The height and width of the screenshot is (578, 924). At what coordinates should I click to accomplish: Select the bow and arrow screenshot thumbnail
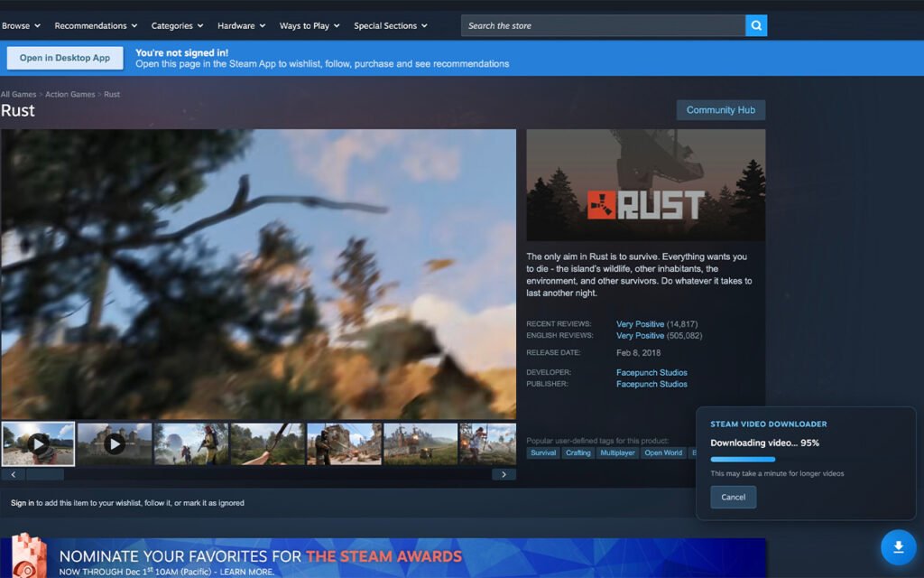pyautogui.click(x=267, y=443)
